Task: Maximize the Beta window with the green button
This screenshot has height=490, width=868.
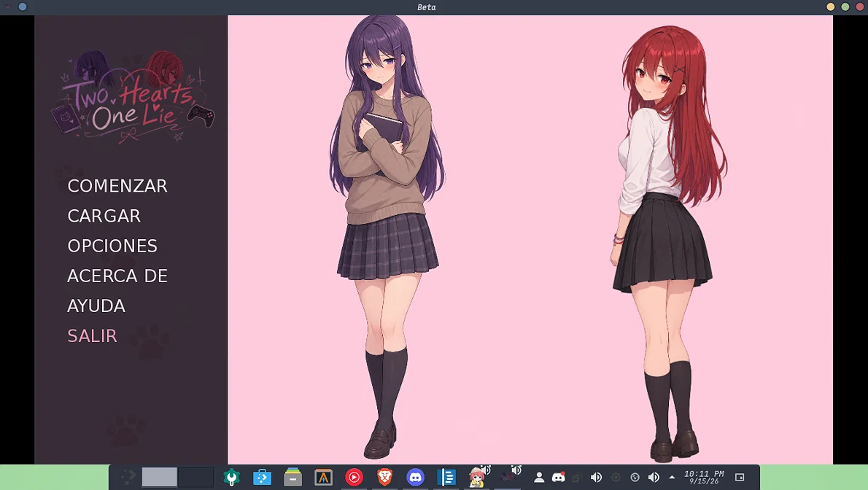Action: click(x=845, y=7)
